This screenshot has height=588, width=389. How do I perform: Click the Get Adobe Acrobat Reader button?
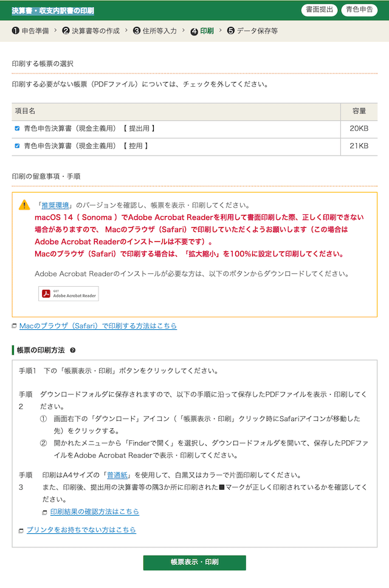(69, 293)
